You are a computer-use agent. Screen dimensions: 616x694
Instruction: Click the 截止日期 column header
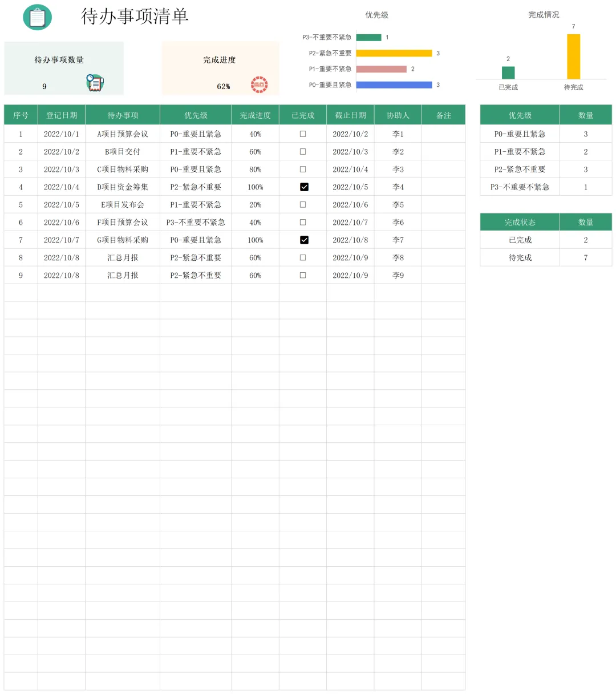pyautogui.click(x=350, y=115)
